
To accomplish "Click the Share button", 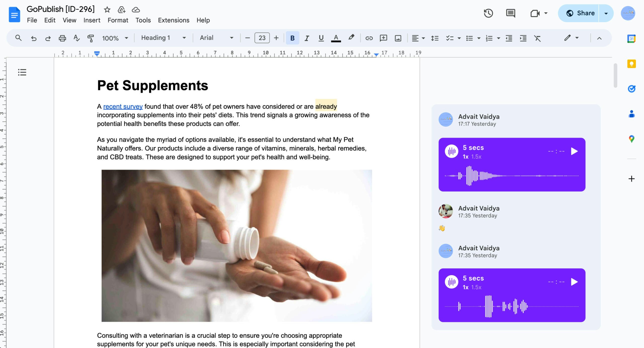I will tap(580, 13).
